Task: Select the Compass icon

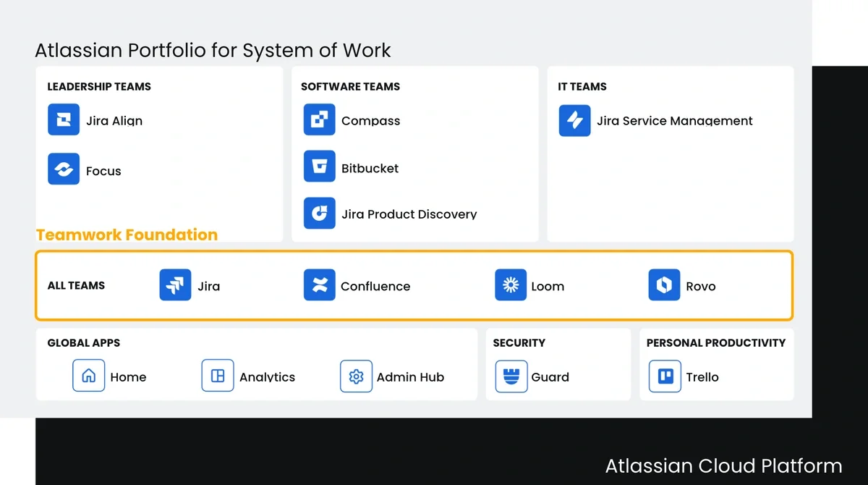Action: coord(319,119)
